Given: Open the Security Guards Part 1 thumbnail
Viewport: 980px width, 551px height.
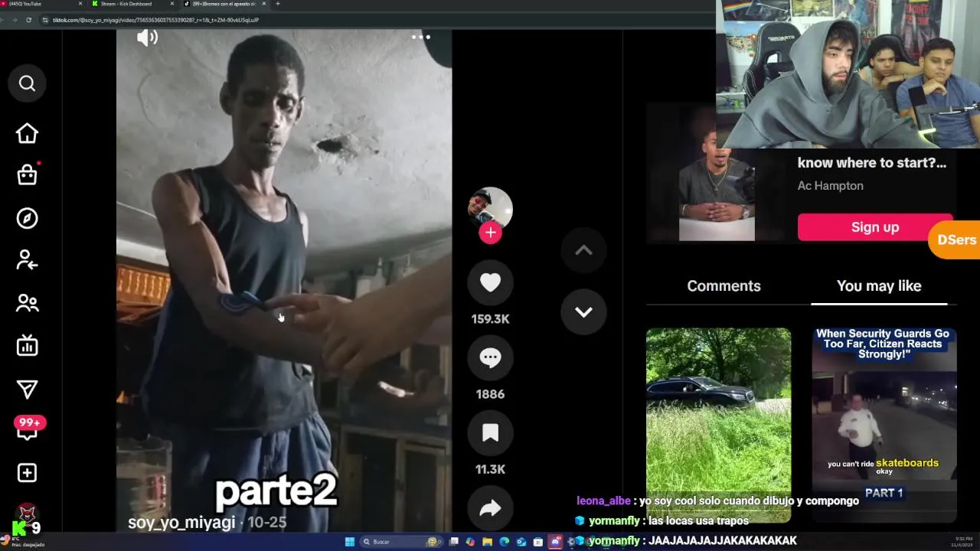Looking at the screenshot, I should 884,425.
